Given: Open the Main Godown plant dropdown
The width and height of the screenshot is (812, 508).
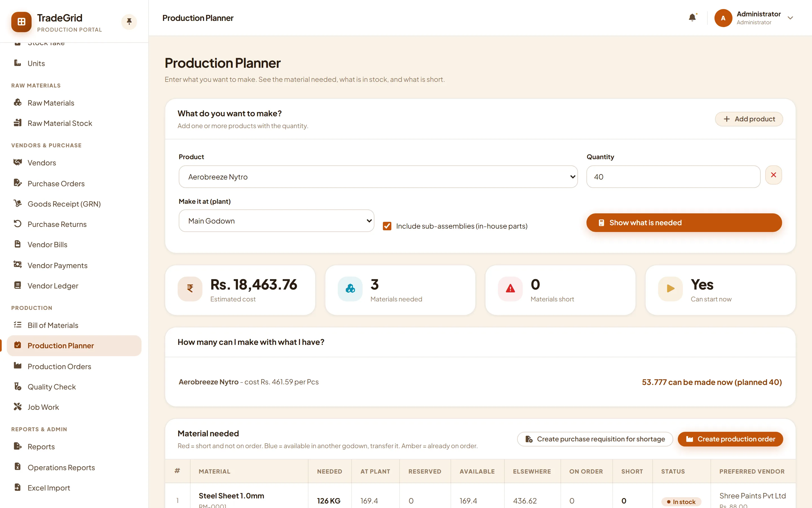Looking at the screenshot, I should pos(277,221).
